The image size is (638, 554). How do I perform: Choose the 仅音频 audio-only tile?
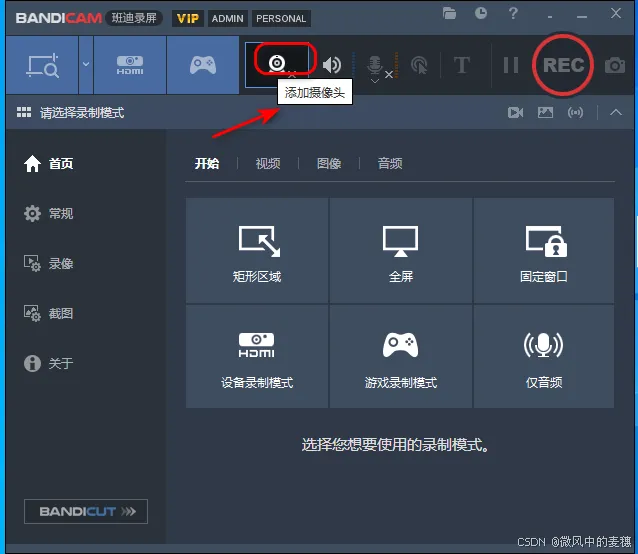click(x=544, y=357)
